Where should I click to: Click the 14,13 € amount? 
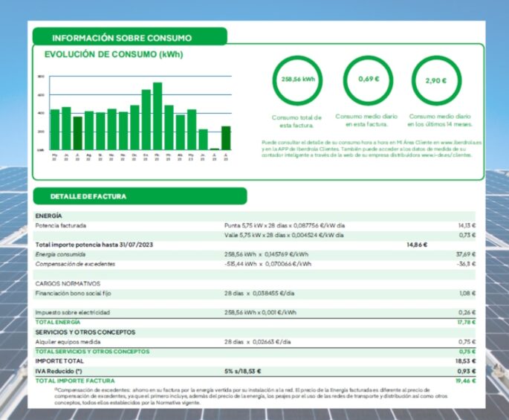click(467, 225)
